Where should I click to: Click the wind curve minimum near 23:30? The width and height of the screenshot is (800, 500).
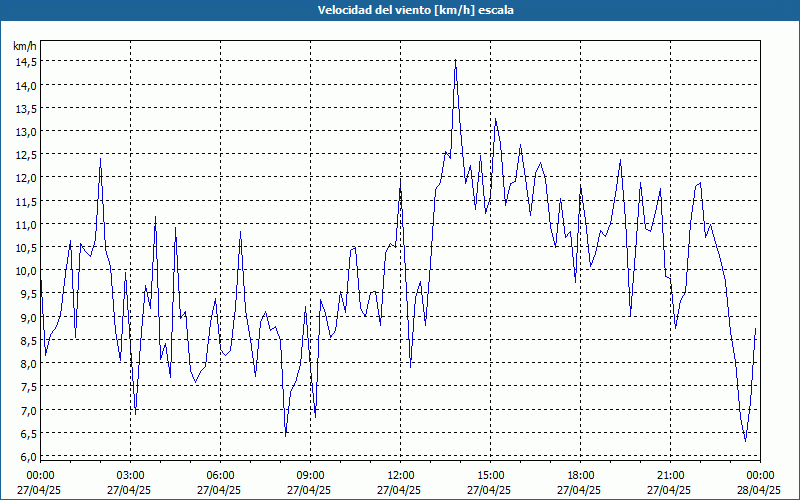[x=745, y=441]
